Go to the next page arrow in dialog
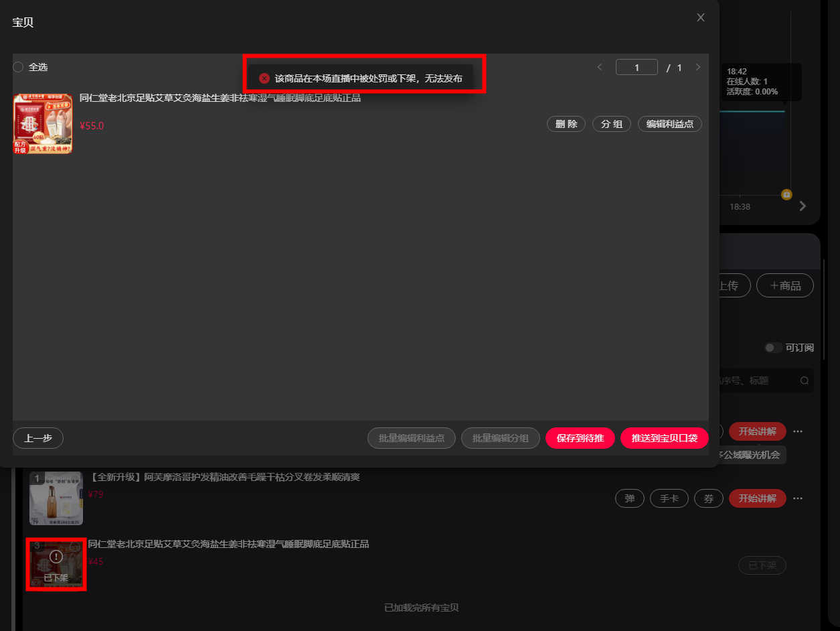Screen dimensions: 840x631 698,67
